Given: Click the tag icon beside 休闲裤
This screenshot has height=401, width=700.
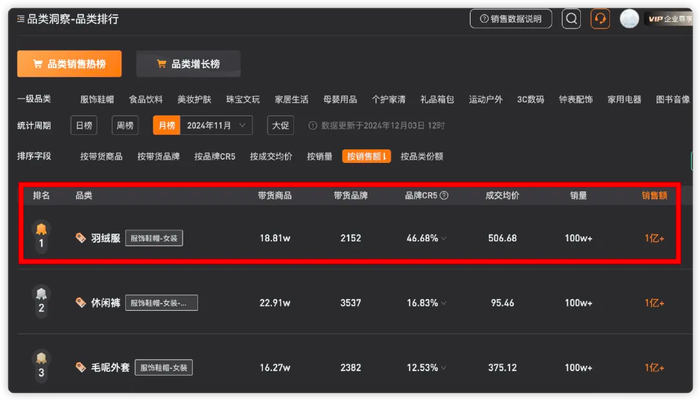Looking at the screenshot, I should [81, 303].
